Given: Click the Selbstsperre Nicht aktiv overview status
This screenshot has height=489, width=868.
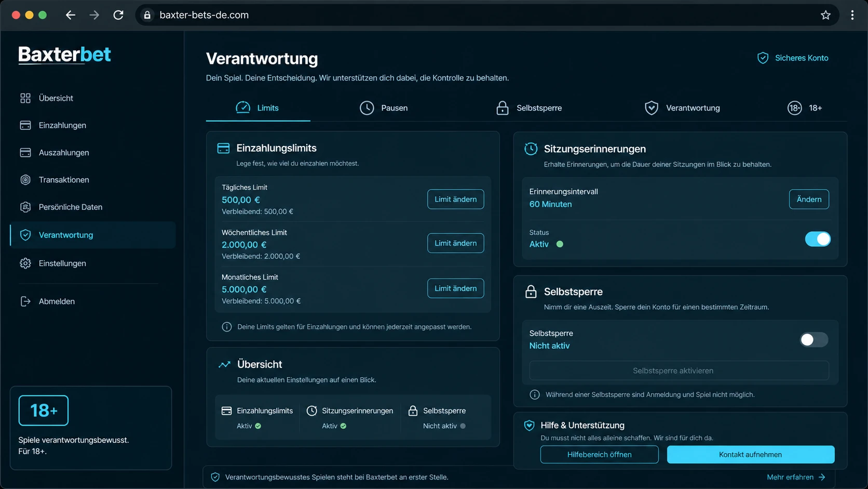Looking at the screenshot, I should pos(444,426).
